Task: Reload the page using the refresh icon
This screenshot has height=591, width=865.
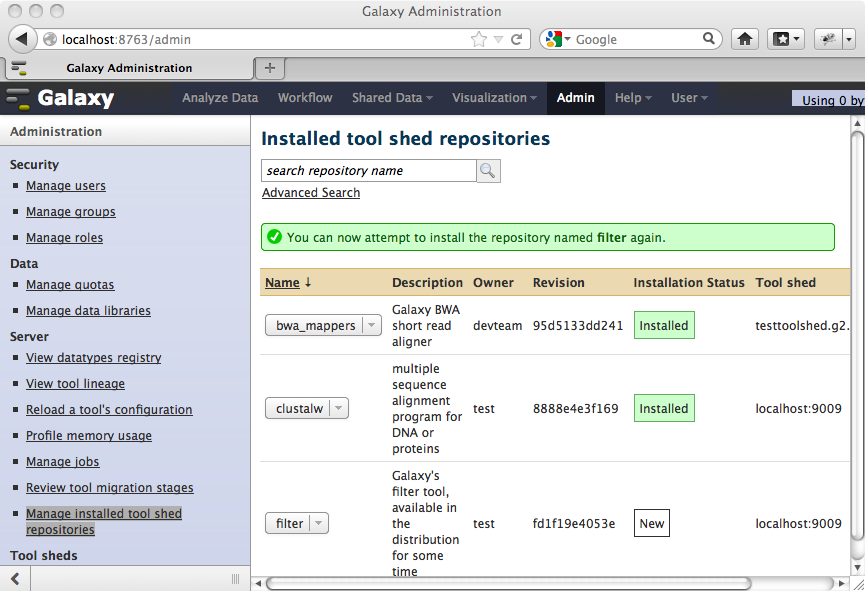Action: coord(516,39)
